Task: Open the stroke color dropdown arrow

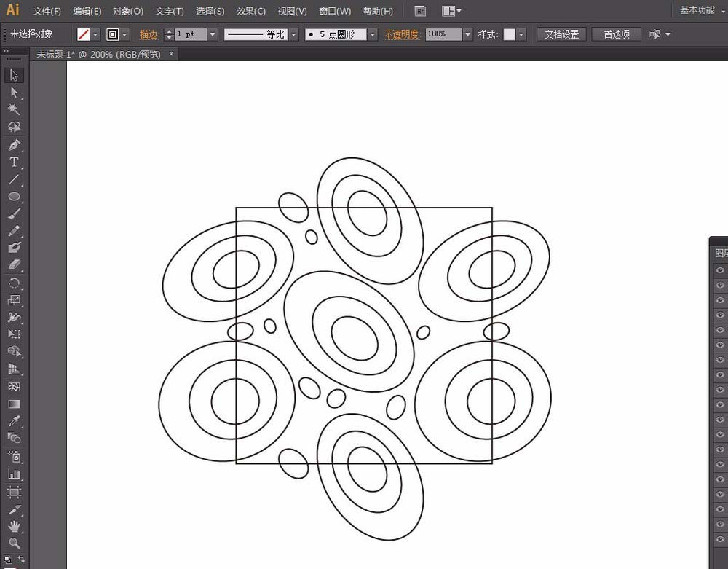Action: tap(124, 34)
